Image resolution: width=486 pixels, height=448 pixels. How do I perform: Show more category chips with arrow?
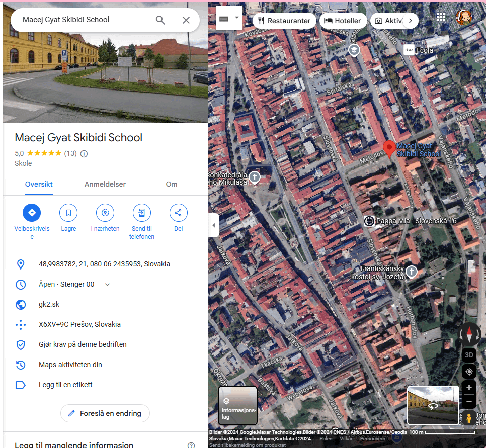click(411, 21)
